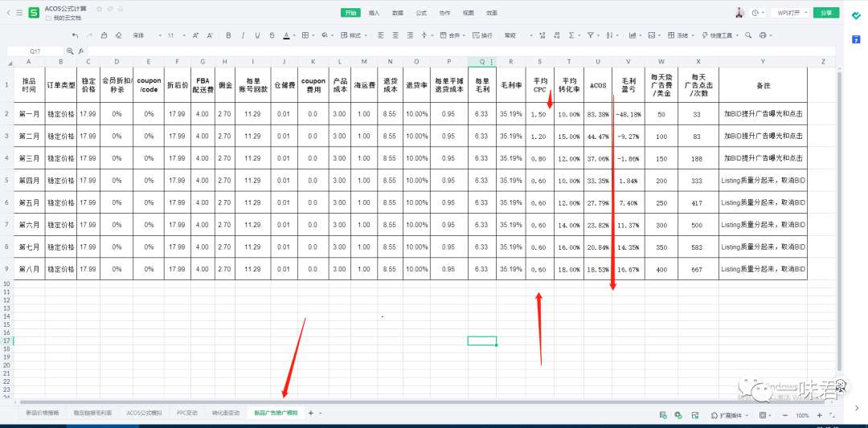Viewport: 868px width, 428px height.
Task: Click the Sort icon
Action: [609, 35]
